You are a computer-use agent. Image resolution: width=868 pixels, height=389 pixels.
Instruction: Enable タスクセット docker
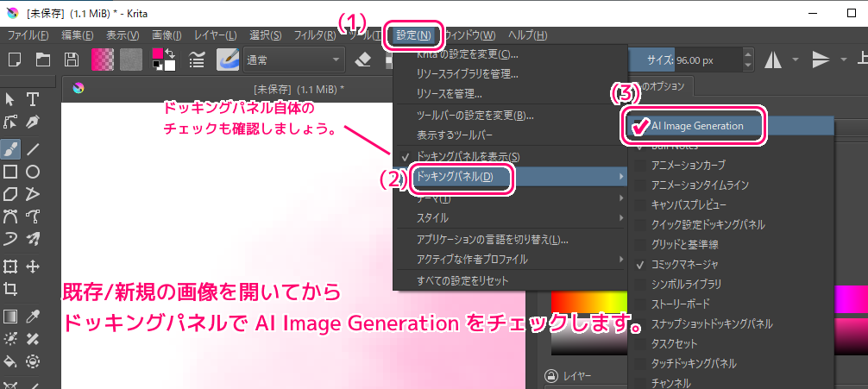coord(731,343)
